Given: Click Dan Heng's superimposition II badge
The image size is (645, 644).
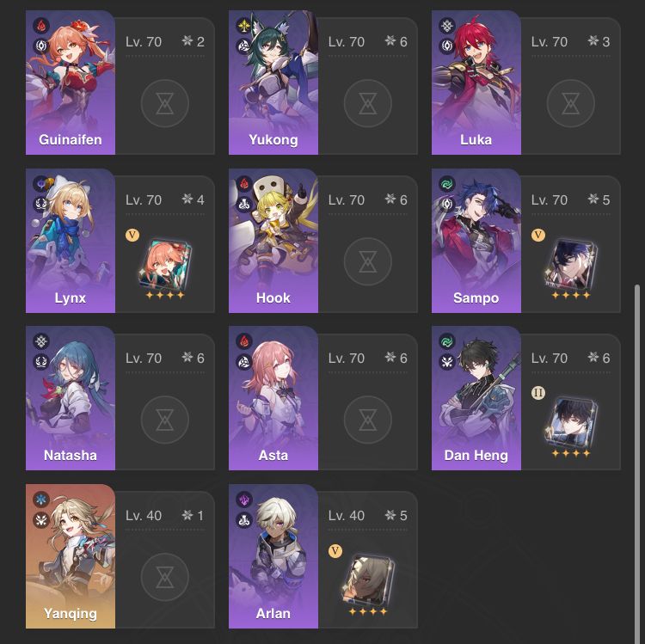Looking at the screenshot, I should [x=538, y=393].
